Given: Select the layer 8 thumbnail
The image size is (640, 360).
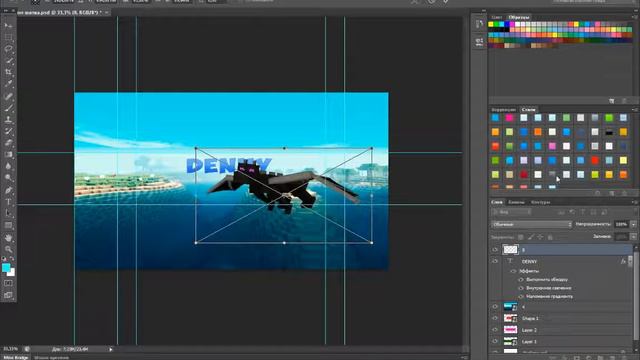Looking at the screenshot, I should (x=510, y=249).
